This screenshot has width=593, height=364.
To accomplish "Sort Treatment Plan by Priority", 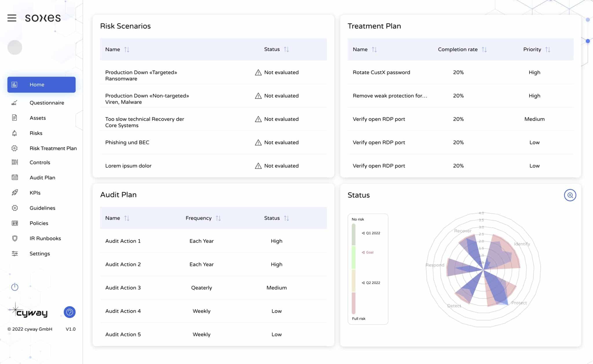I will click(x=548, y=50).
